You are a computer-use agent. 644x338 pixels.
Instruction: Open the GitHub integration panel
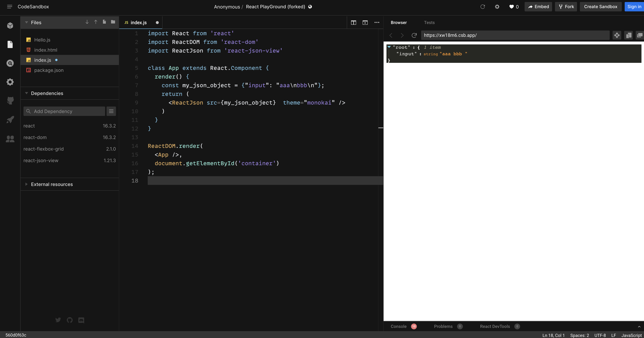point(10,101)
